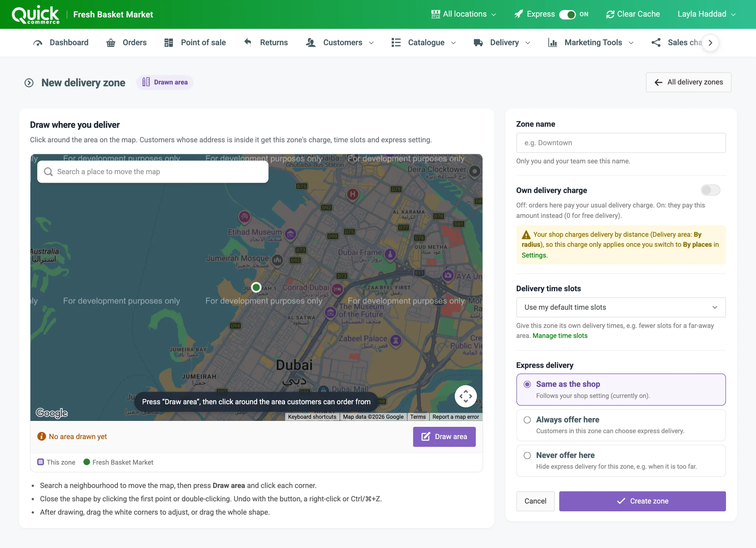The height and width of the screenshot is (548, 756).
Task: Open the Returns page
Action: click(266, 43)
